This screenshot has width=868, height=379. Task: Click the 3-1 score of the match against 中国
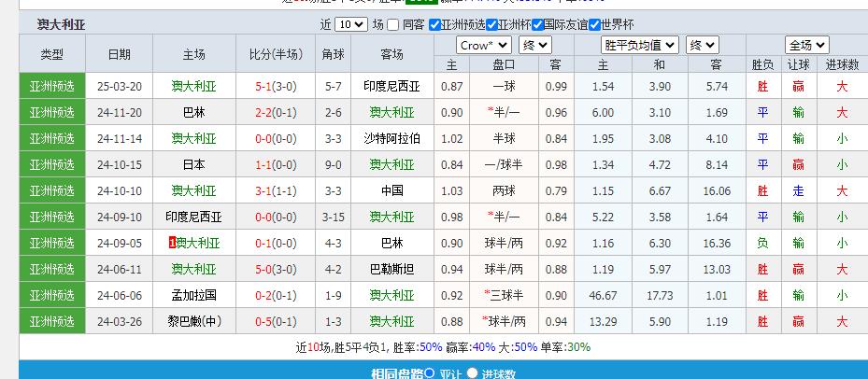[264, 190]
